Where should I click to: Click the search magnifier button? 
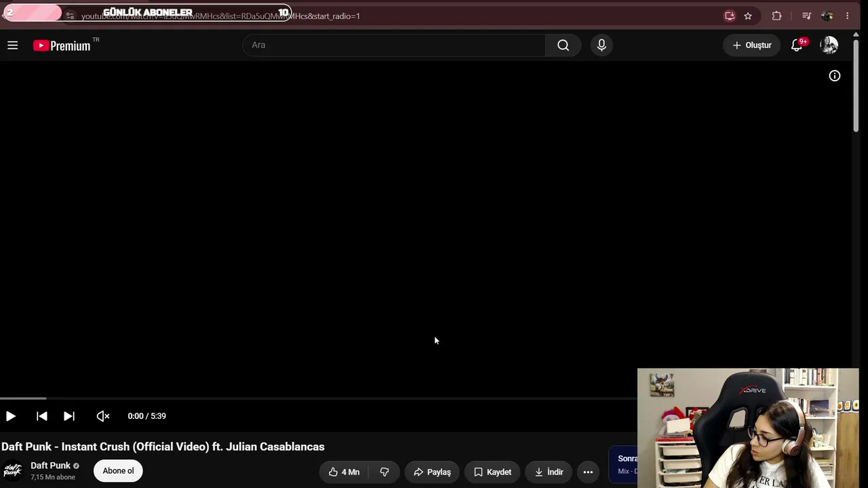coord(563,45)
